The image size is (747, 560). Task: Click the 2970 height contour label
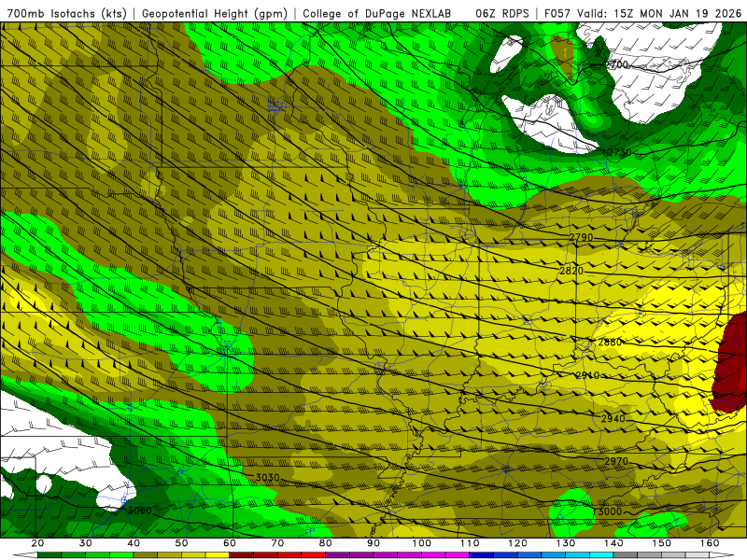[616, 461]
